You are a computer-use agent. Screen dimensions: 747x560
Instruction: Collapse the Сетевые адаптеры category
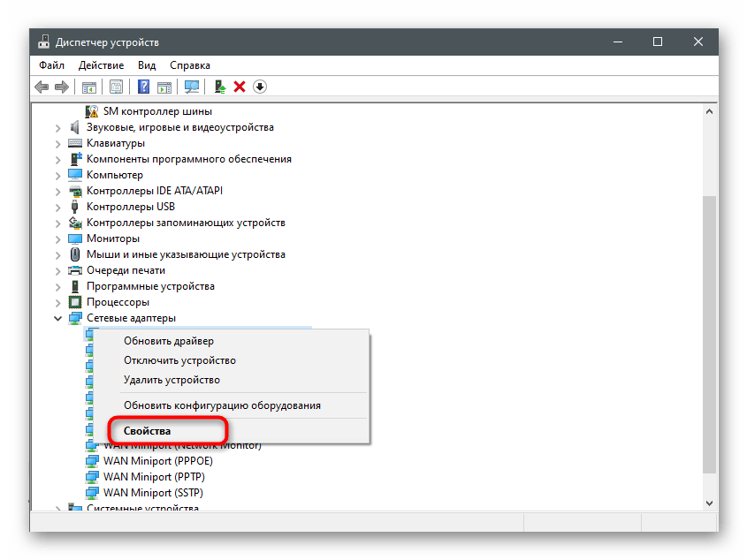tap(58, 318)
